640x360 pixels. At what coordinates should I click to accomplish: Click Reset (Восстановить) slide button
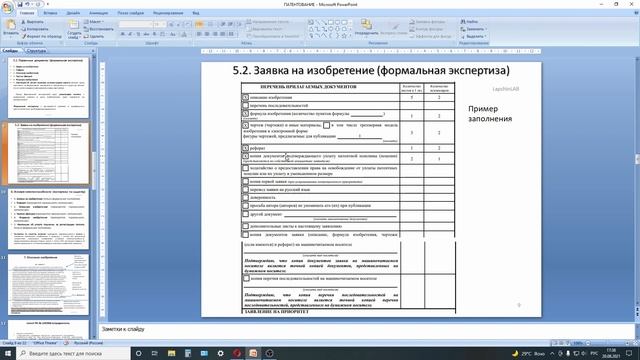[99, 29]
